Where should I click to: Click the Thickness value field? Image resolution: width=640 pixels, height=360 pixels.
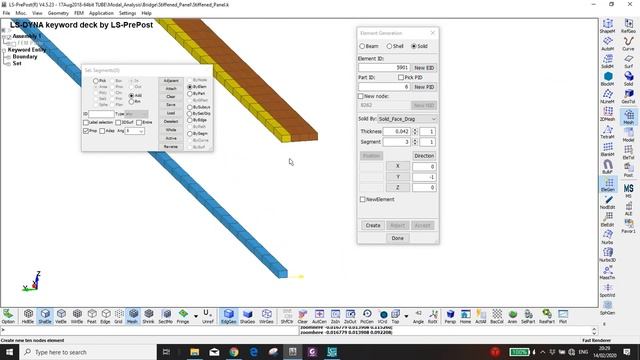397,131
